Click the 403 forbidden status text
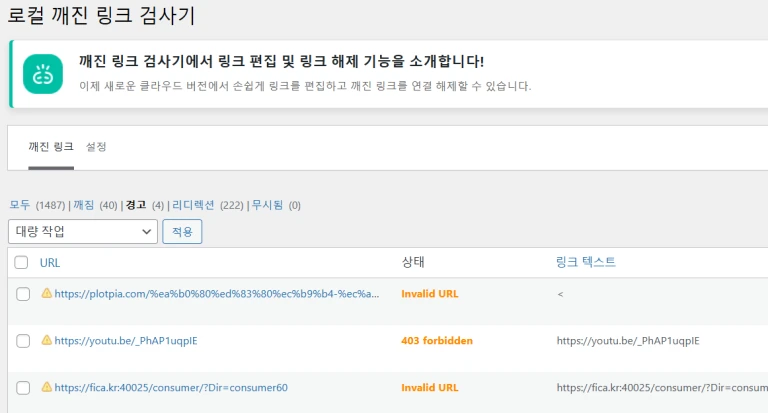The height and width of the screenshot is (413, 768). coord(437,341)
